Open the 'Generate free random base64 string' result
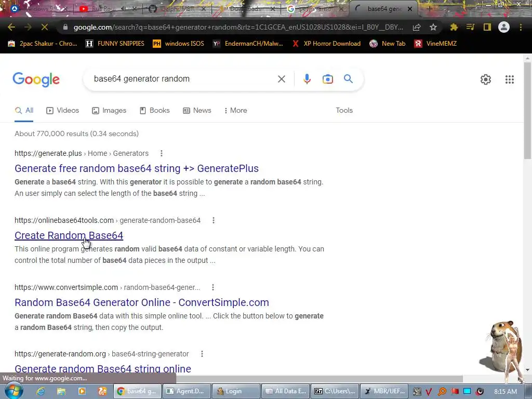532x399 pixels. tap(137, 168)
